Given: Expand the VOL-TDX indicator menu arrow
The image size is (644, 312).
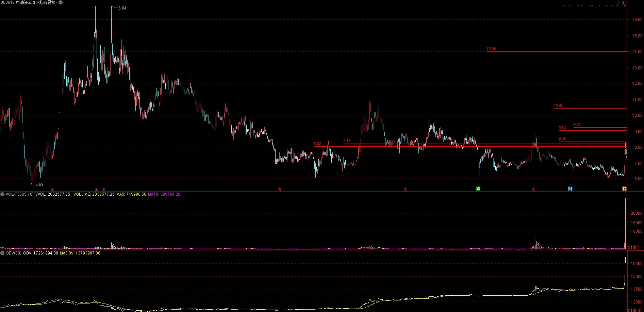Looking at the screenshot, I should pos(2,194).
